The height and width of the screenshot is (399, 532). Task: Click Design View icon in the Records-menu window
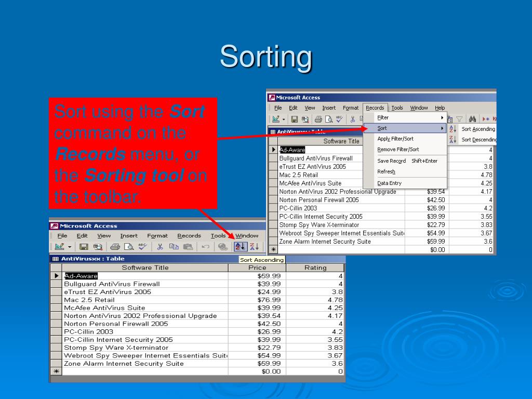click(x=276, y=119)
